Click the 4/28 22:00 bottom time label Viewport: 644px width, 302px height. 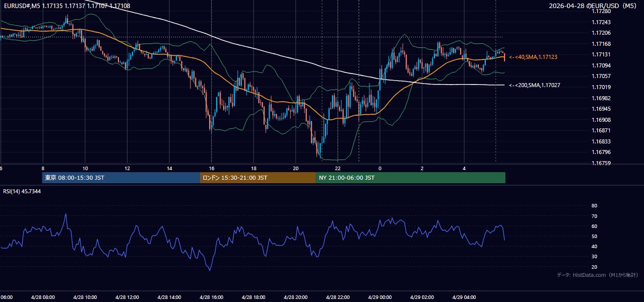click(x=338, y=297)
